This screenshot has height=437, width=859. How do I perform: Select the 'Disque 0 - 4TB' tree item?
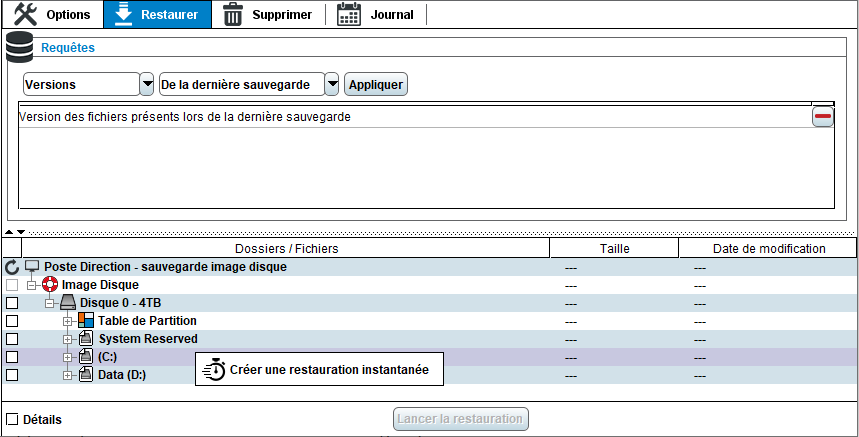click(x=121, y=303)
